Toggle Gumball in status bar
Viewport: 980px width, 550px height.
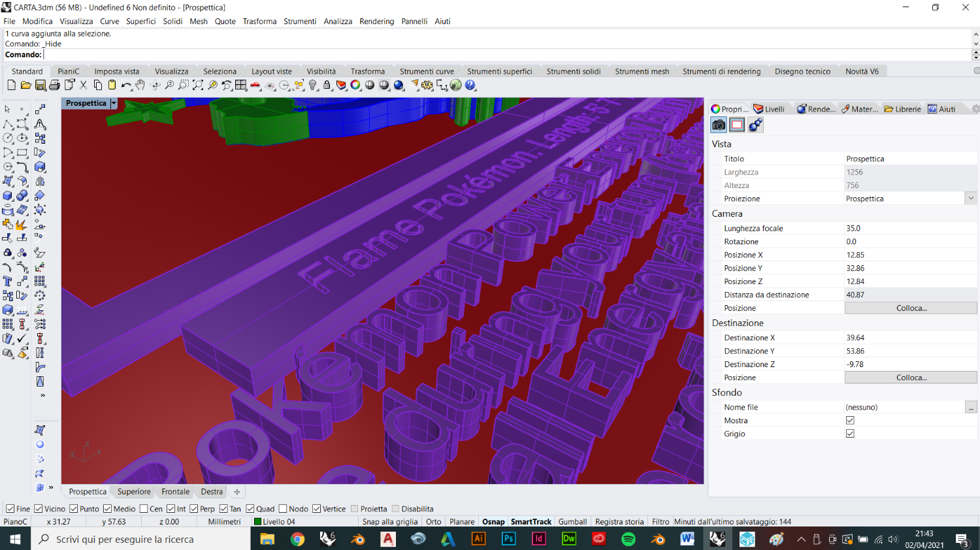coord(572,522)
